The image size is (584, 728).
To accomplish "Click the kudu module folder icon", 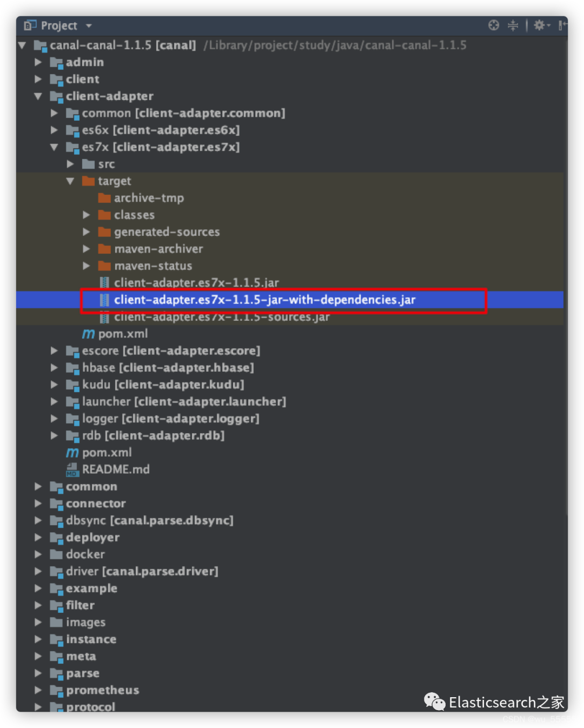I will pyautogui.click(x=72, y=385).
